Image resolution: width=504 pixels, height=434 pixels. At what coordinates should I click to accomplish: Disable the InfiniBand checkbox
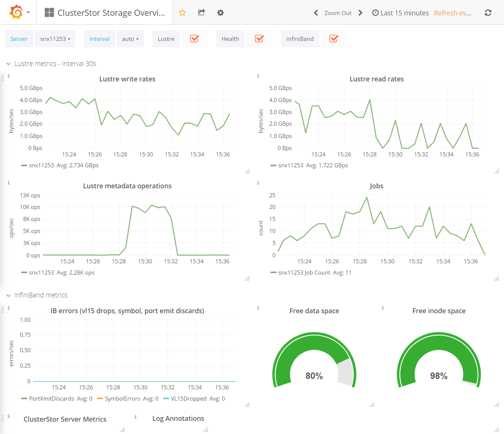coord(334,38)
